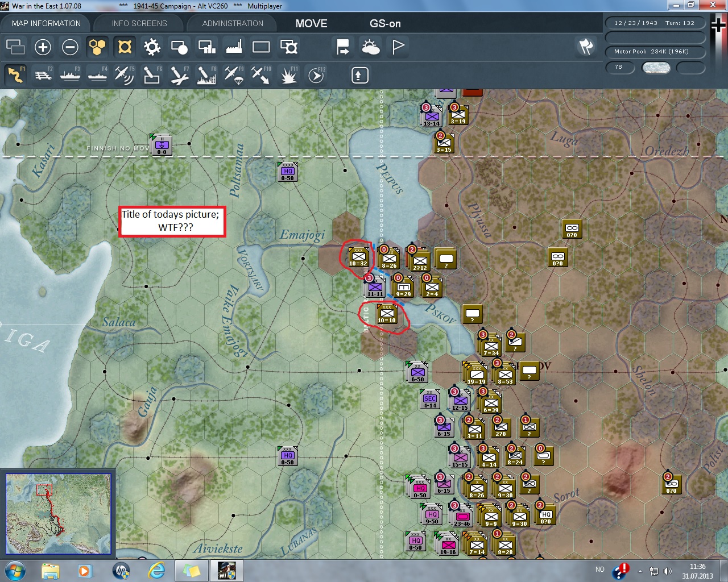
Task: Click the crossed white flags icon
Action: pyautogui.click(x=586, y=47)
